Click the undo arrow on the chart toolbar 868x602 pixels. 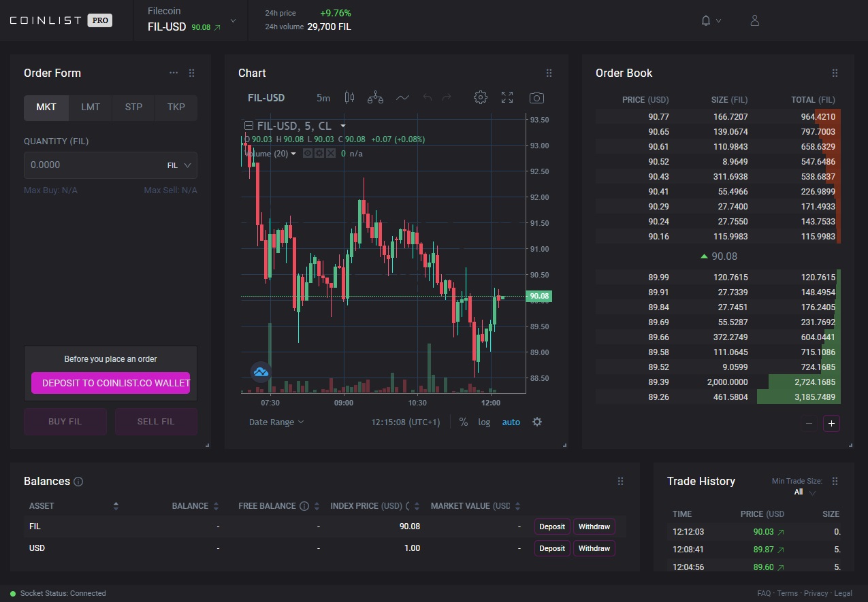(x=427, y=97)
